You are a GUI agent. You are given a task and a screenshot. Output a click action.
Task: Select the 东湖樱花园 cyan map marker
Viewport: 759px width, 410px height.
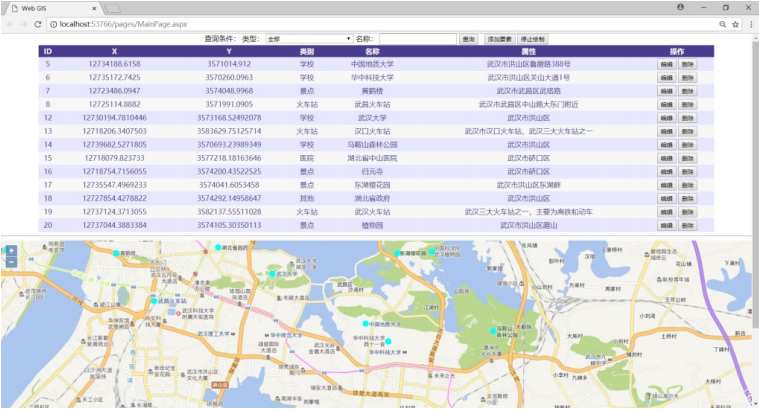click(397, 253)
